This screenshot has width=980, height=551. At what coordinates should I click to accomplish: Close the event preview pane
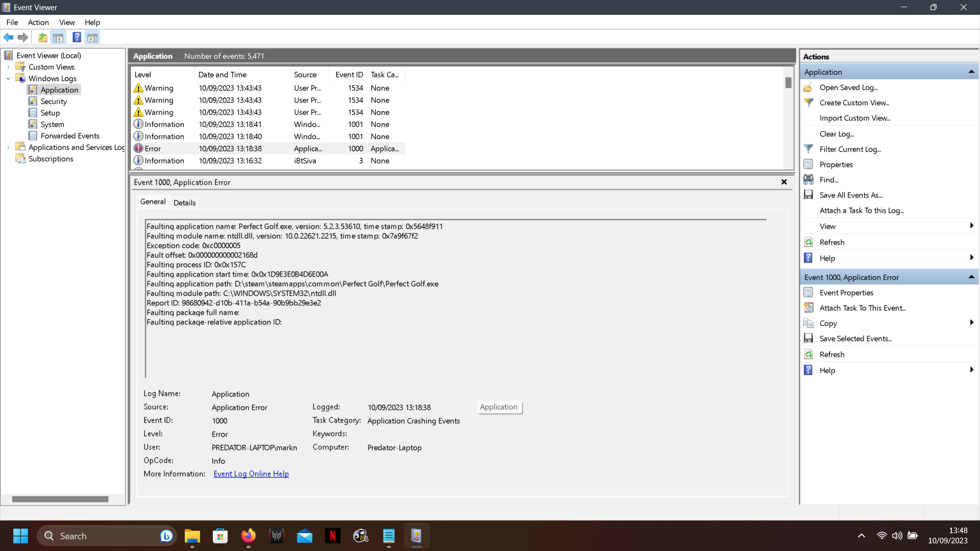point(784,182)
